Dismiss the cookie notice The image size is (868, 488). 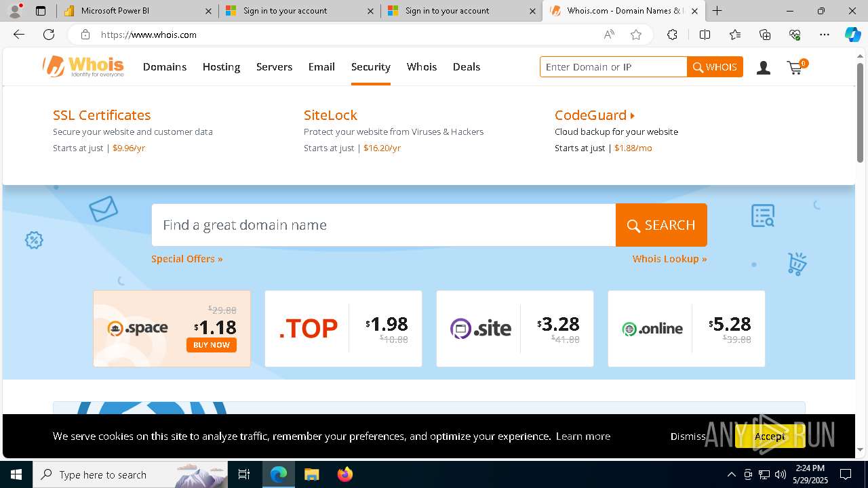[x=688, y=436]
